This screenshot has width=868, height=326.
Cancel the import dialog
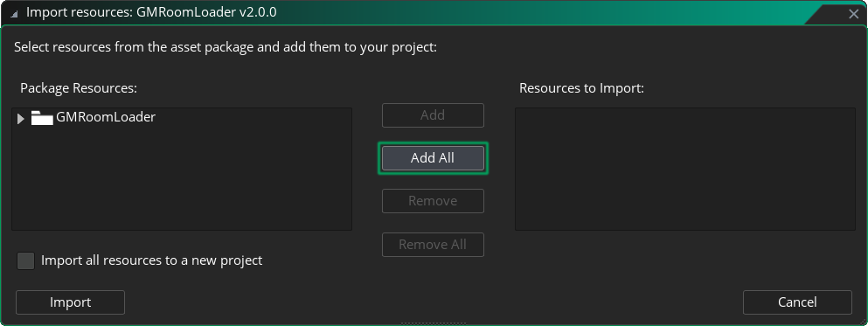tap(797, 302)
